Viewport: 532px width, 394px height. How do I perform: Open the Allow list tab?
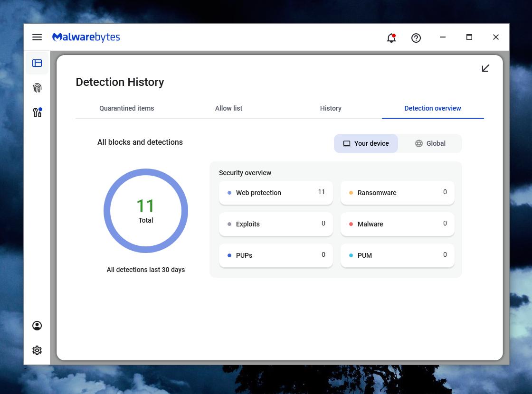point(228,108)
